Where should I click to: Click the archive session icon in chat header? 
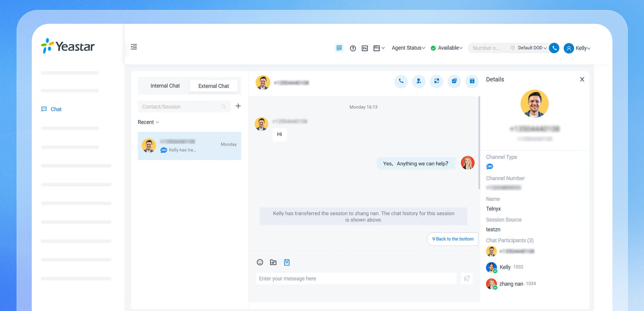pyautogui.click(x=472, y=81)
